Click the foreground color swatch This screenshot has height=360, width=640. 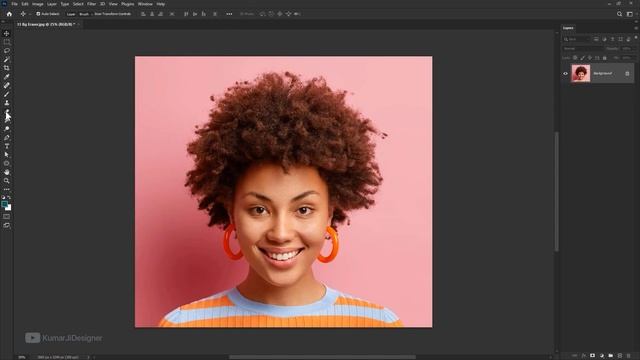click(x=4, y=204)
